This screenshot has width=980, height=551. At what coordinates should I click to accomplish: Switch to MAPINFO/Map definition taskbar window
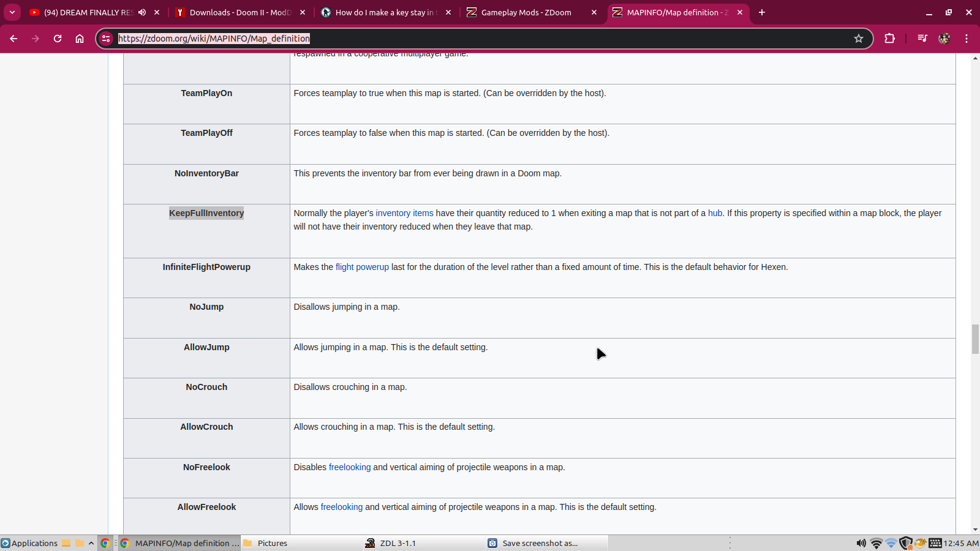click(179, 543)
